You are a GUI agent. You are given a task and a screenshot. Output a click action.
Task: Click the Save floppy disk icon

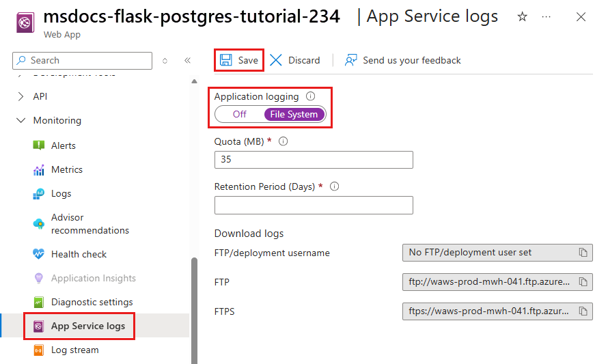(x=225, y=60)
